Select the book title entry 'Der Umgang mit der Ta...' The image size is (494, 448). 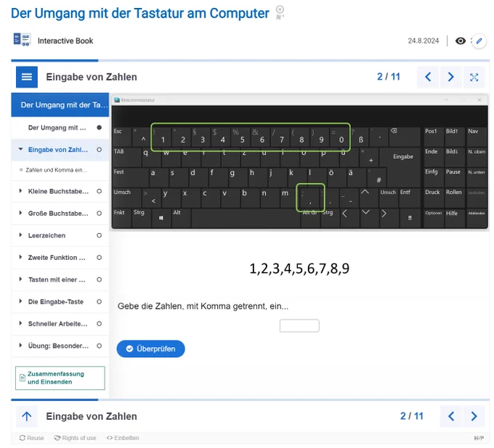point(60,105)
